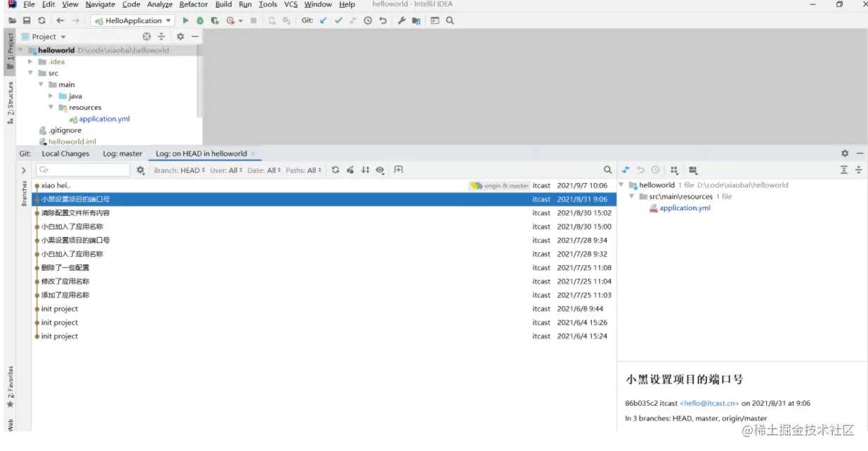868x451 pixels.
Task: Switch to the Local Changes tab
Action: (x=65, y=153)
